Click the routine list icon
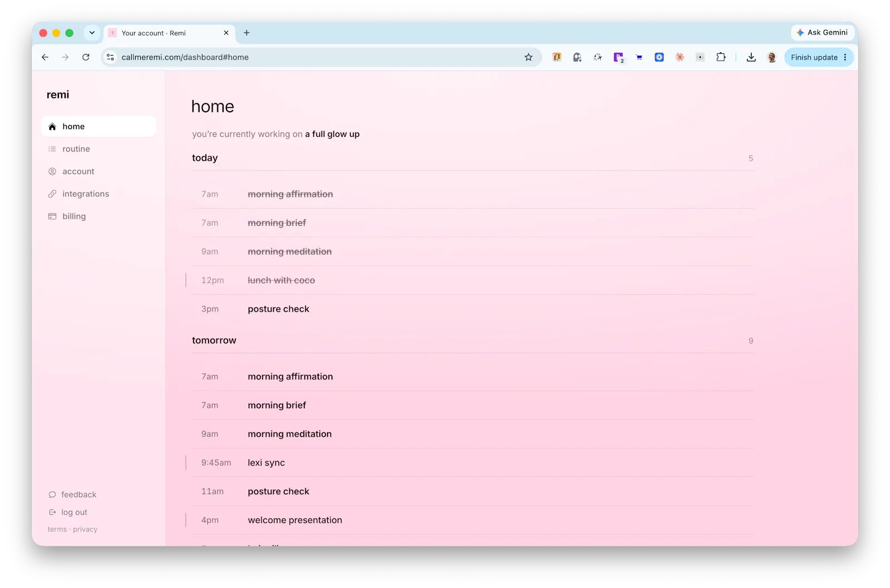 click(x=52, y=149)
